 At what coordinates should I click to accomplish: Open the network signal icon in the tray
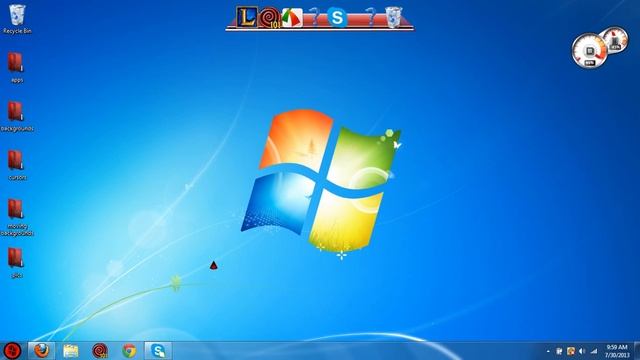pos(594,351)
